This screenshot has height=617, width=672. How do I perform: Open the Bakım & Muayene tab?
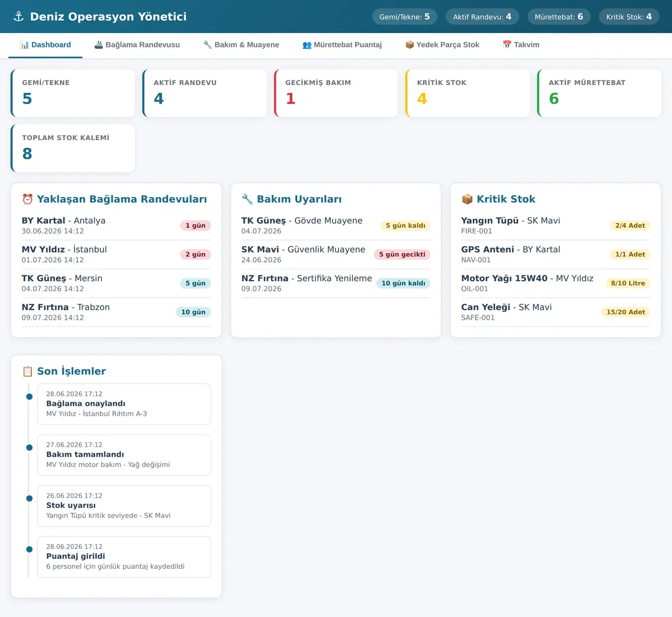[x=241, y=45]
